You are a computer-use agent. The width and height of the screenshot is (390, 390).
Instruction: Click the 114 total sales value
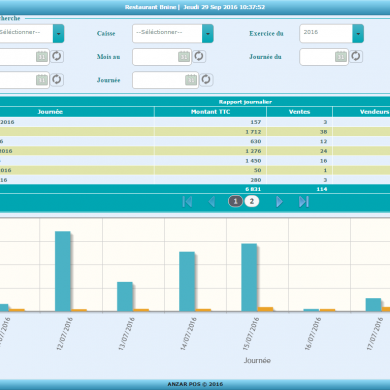(322, 189)
